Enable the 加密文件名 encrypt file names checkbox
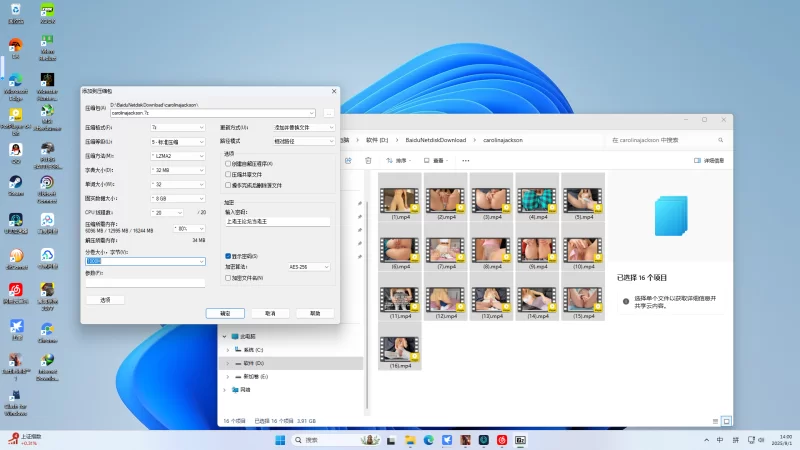The width and height of the screenshot is (800, 450). 228,278
